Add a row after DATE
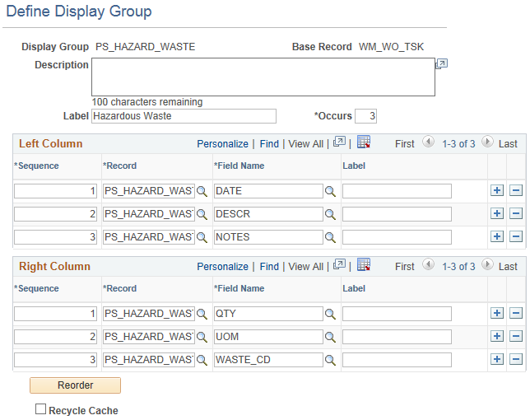Viewport: 530px width, 420px height. tap(497, 190)
